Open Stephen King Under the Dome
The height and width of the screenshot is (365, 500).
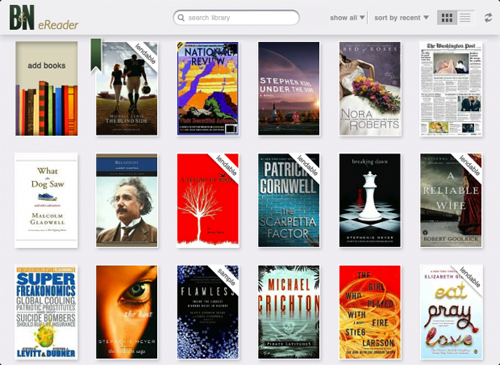[289, 89]
